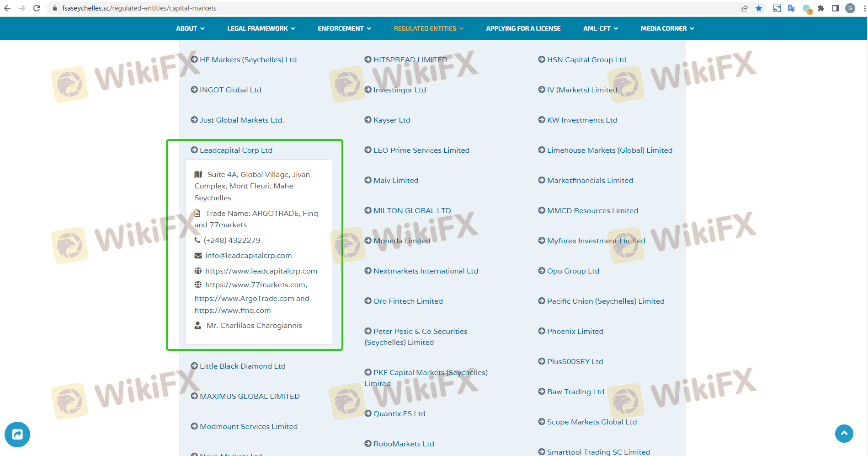Screen dimensions: 868x456
Task: Click the share icon at bottom left
Action: coord(17,434)
